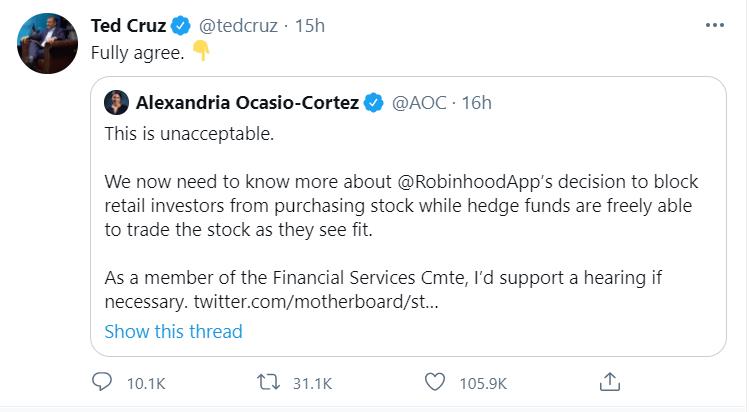
Task: Open Ted Cruz's profile picture
Action: click(44, 44)
